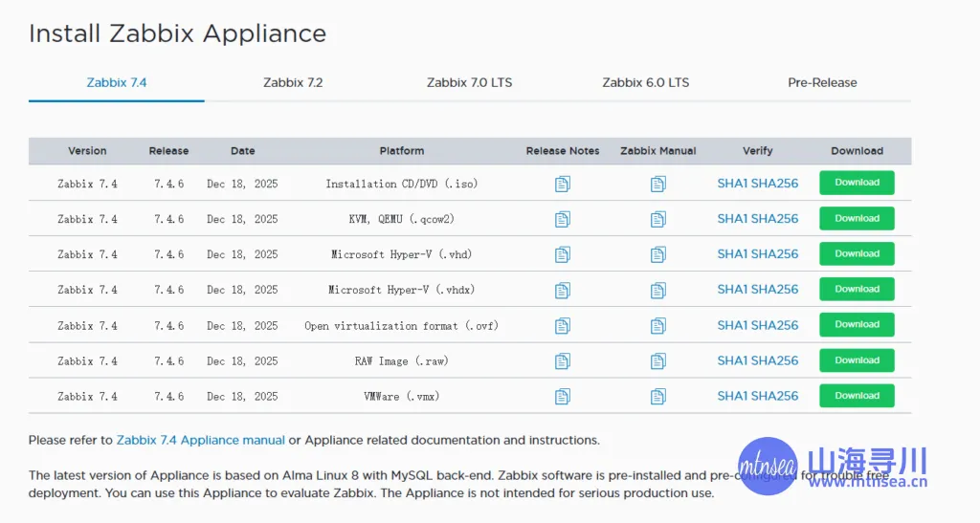Image resolution: width=980 pixels, height=523 pixels.
Task: Select platform text VMWare (.vmx)
Action: [x=402, y=396]
